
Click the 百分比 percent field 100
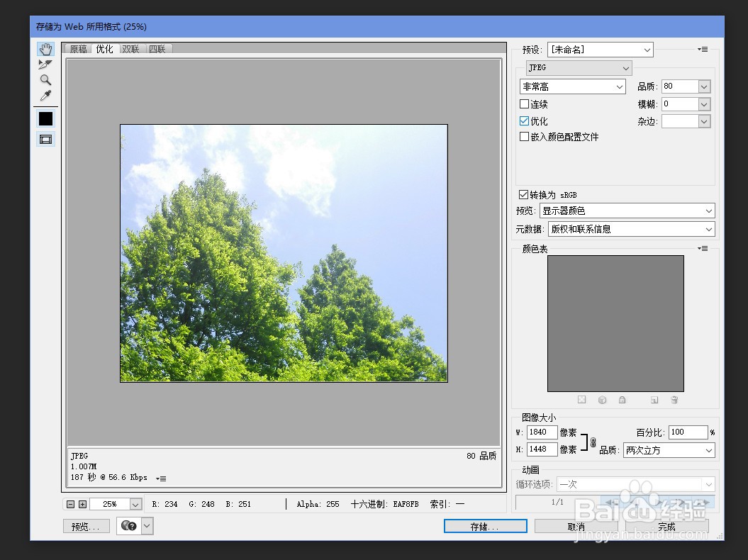pos(688,432)
